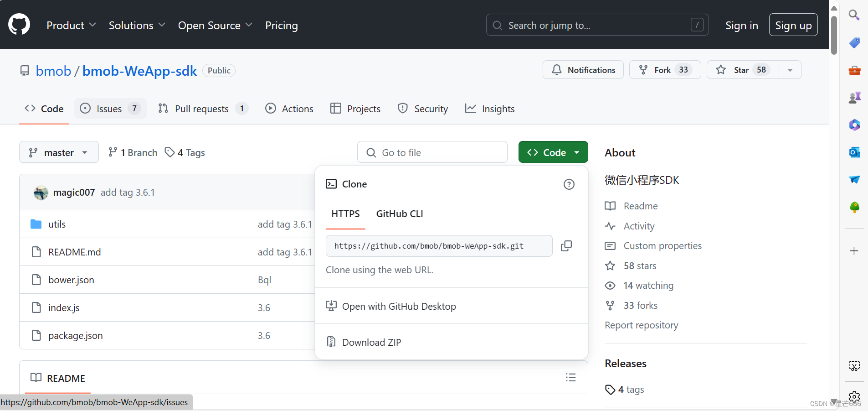This screenshot has height=411, width=868.
Task: Select the README tab
Action: [x=58, y=378]
